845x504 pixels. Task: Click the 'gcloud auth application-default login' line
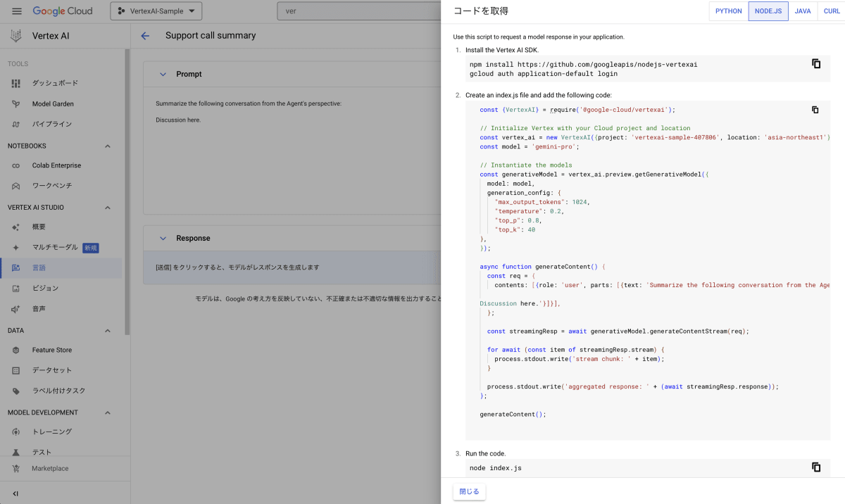(543, 73)
